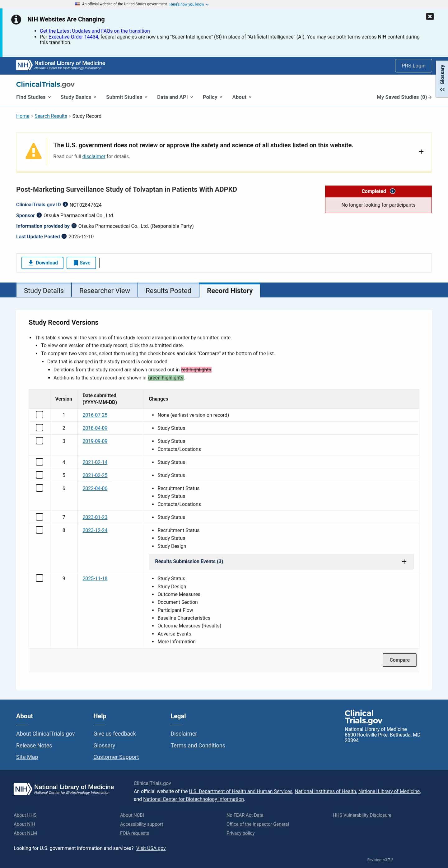Click the NIH logo in the footer
Image resolution: width=448 pixels, height=868 pixels.
[x=64, y=788]
